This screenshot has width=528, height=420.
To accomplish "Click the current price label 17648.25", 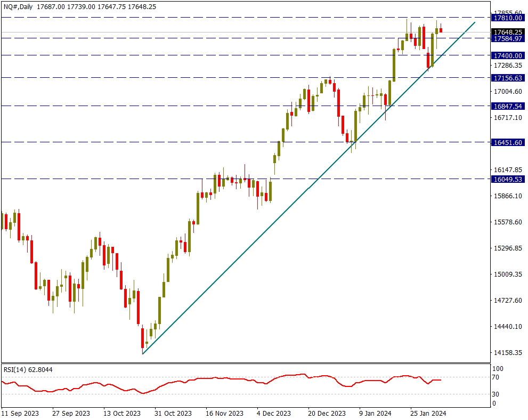I will pyautogui.click(x=508, y=33).
